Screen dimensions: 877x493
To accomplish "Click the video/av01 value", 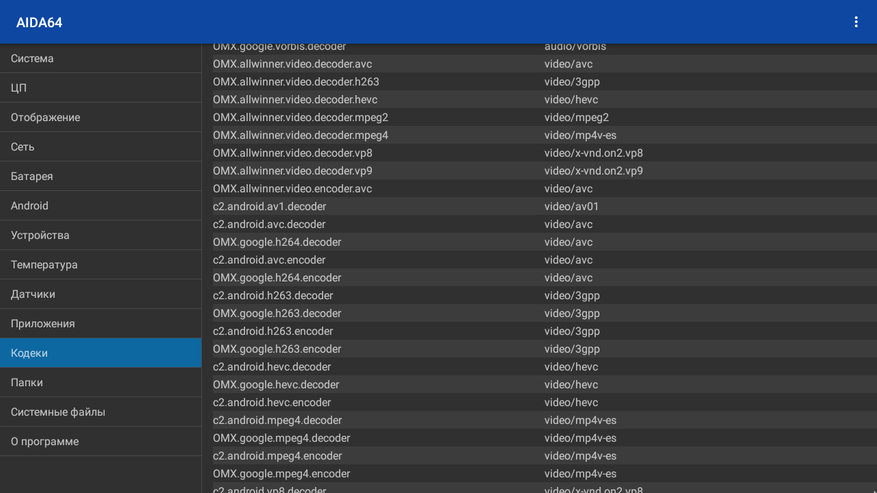I will click(571, 206).
